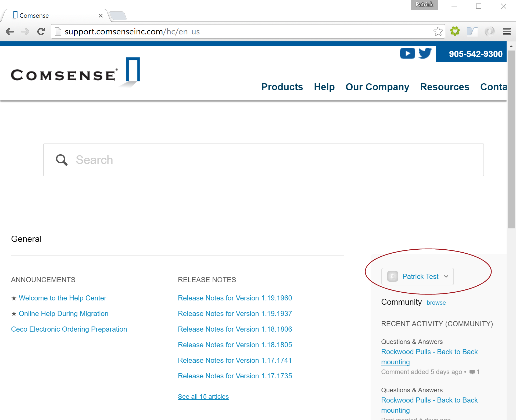Click See all 15 articles

[203, 397]
